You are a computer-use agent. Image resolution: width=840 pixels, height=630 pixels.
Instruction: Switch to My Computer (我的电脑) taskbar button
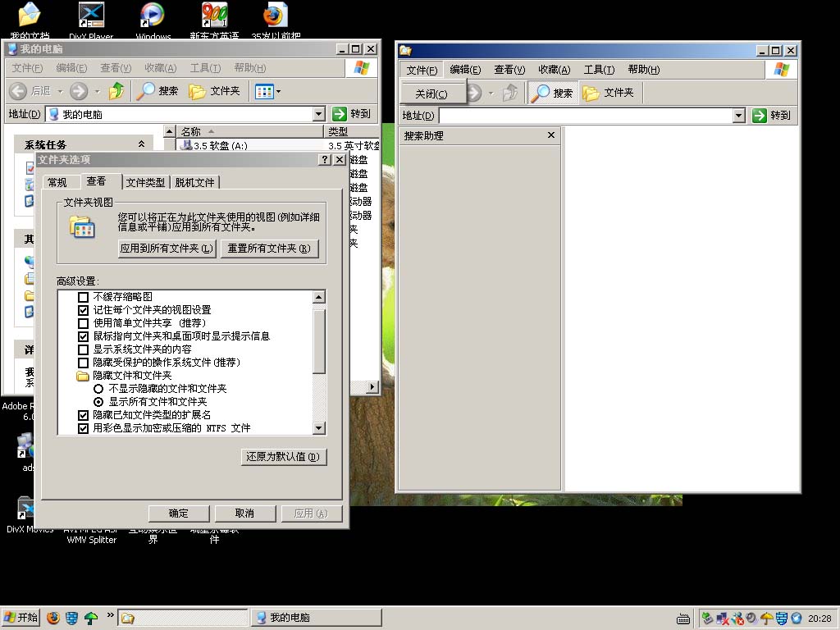[317, 618]
